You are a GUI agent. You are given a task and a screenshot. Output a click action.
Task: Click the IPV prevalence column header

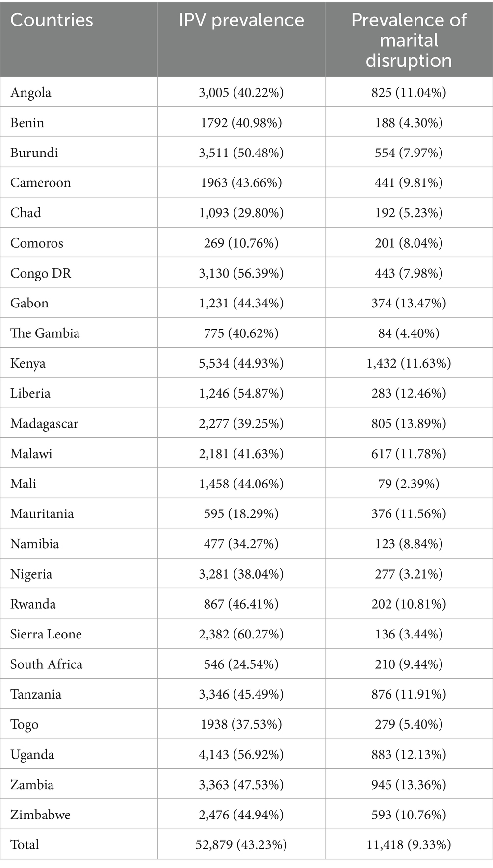(x=241, y=20)
